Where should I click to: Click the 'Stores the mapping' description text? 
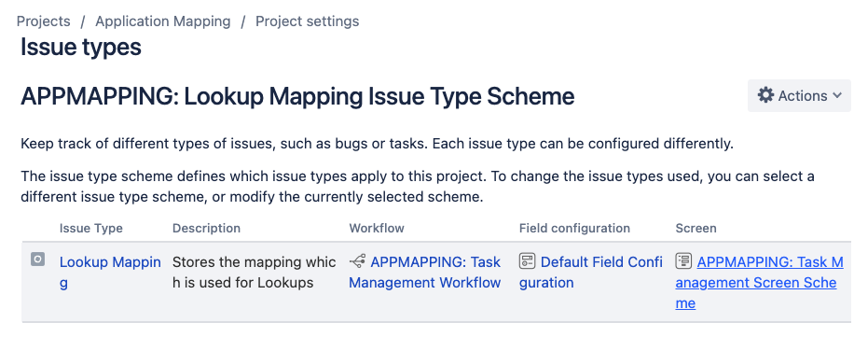255,273
